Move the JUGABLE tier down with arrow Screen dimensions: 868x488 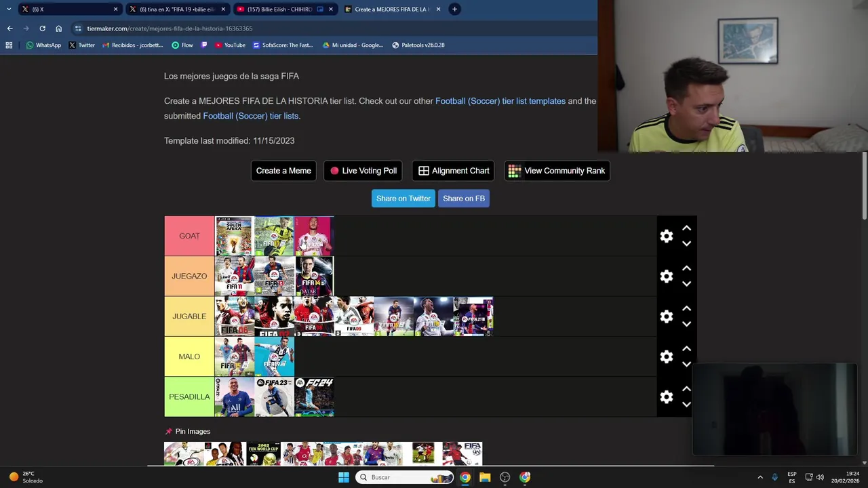click(686, 324)
